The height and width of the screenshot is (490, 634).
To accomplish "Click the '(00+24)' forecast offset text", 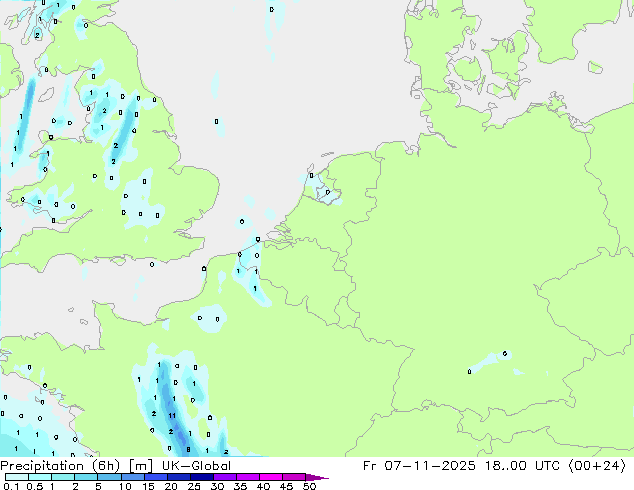I will 597,466.
